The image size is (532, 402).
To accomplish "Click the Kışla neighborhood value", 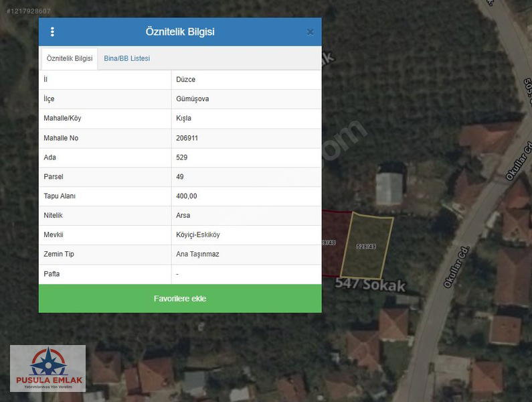I will point(183,119).
